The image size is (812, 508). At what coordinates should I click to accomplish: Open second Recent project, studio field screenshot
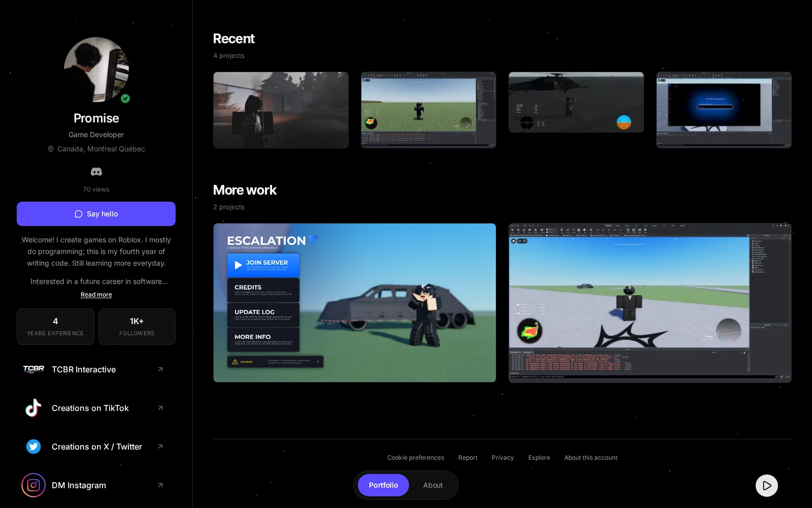[428, 110]
